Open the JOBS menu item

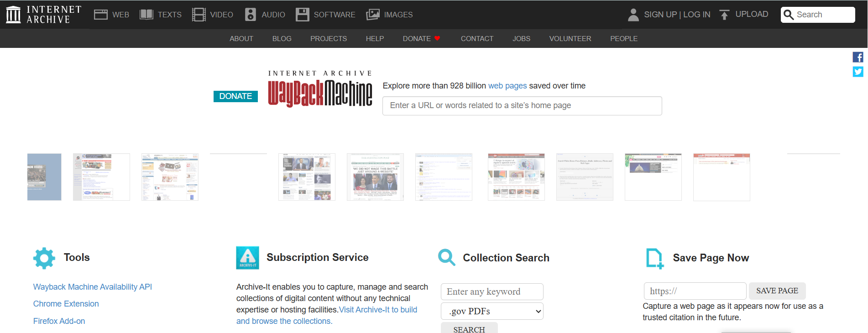[x=521, y=39]
